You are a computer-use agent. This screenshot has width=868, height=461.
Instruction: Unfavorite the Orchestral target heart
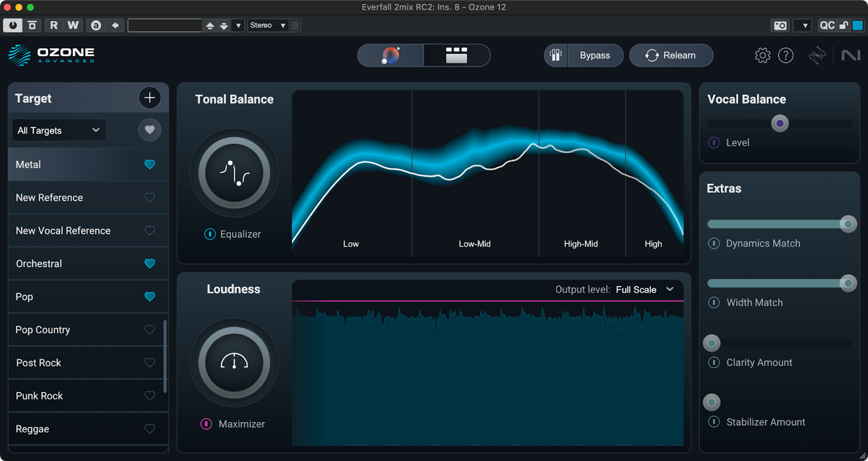pyautogui.click(x=150, y=264)
